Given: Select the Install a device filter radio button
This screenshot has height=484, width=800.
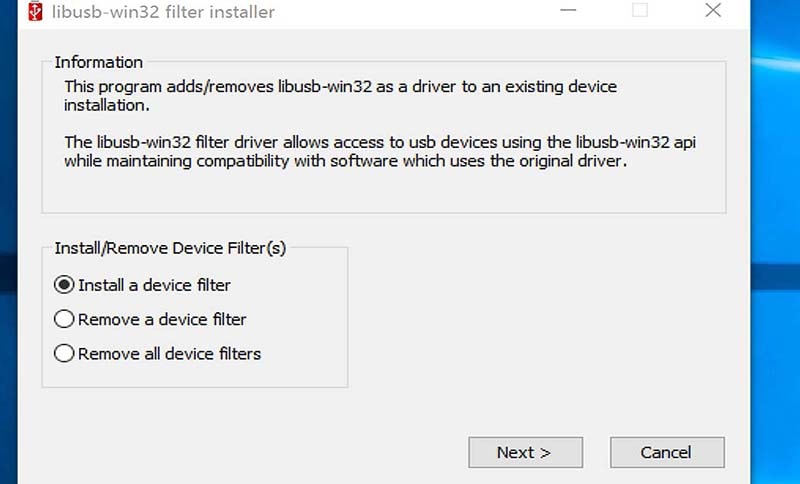Looking at the screenshot, I should coord(64,285).
